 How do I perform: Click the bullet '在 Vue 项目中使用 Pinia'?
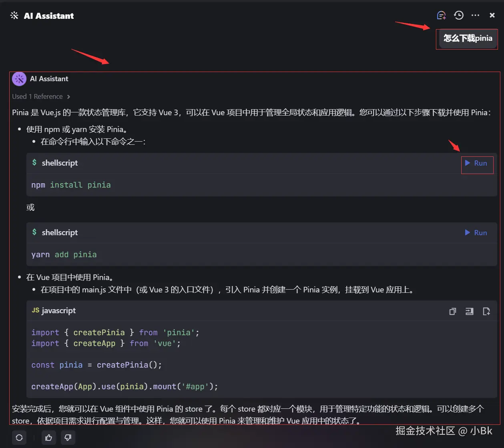point(70,277)
